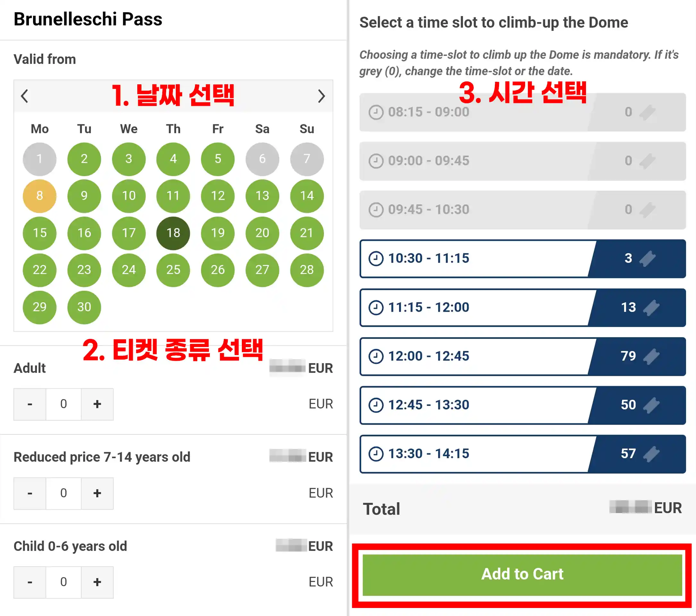Choose the 13:30 - 14:15 time slot

tap(477, 454)
